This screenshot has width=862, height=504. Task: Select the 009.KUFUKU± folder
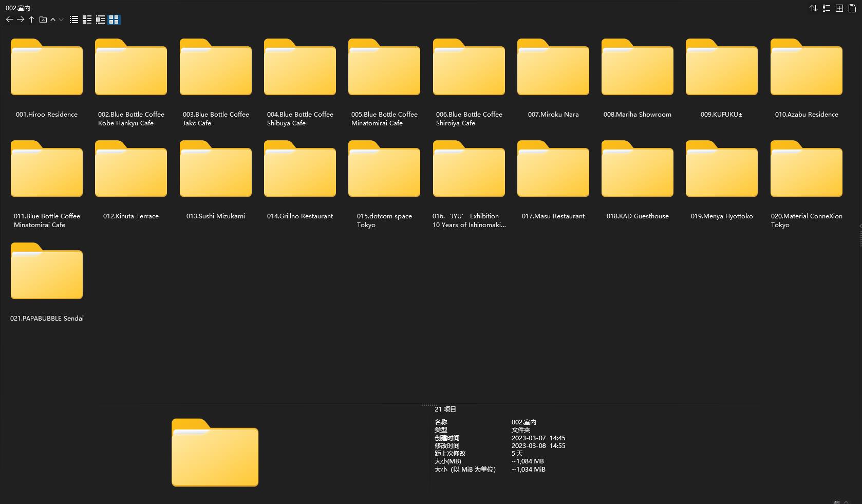[722, 78]
